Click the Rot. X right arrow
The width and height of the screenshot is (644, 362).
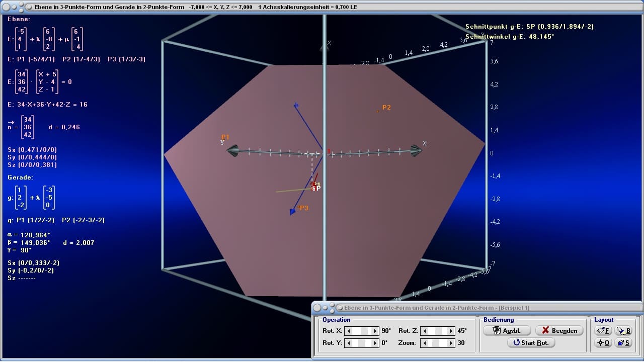[x=375, y=331]
